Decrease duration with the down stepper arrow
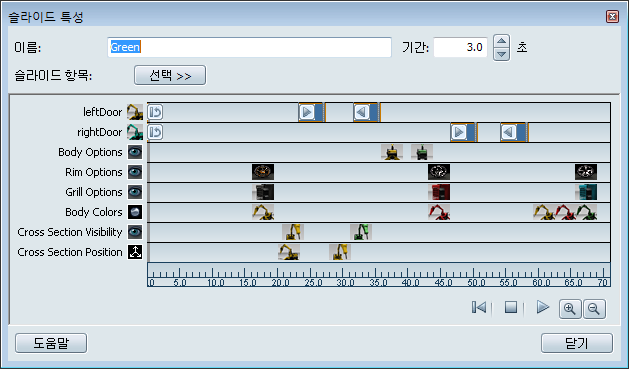The image size is (630, 370). (501, 54)
